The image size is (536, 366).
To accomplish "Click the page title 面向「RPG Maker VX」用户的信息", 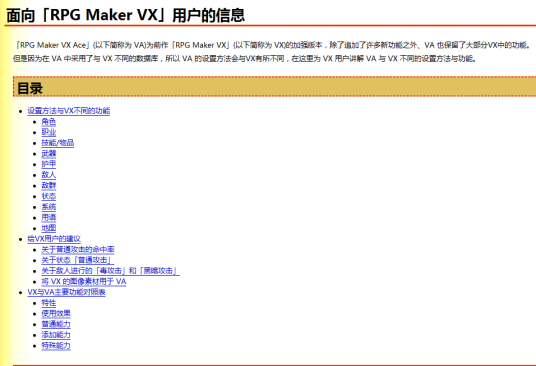I will point(125,15).
